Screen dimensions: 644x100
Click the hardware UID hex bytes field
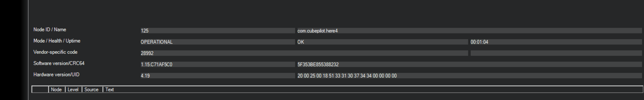pos(469,75)
